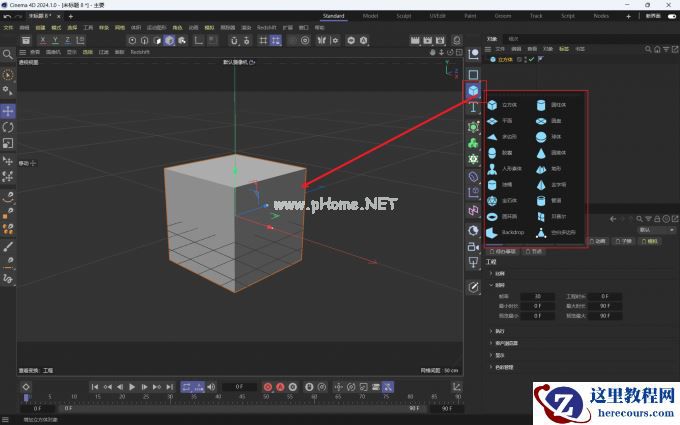
Task: Toggle timeline sound speaker icon
Action: (x=211, y=387)
